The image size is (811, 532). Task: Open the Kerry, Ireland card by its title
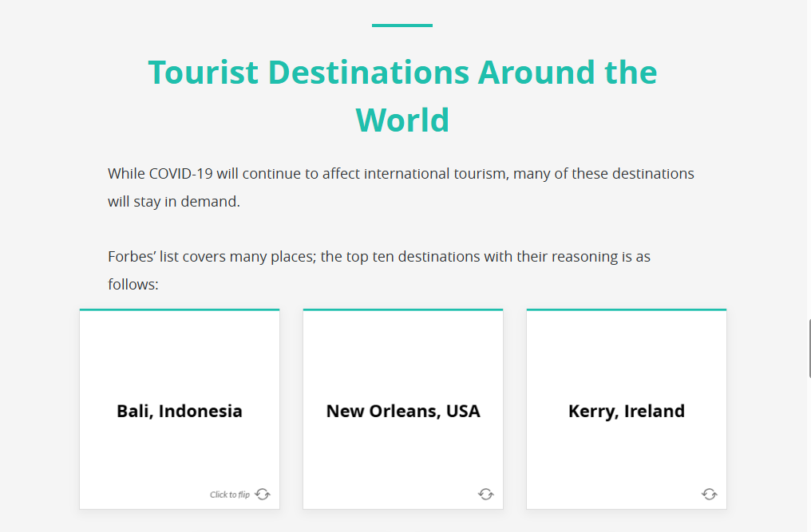point(627,412)
